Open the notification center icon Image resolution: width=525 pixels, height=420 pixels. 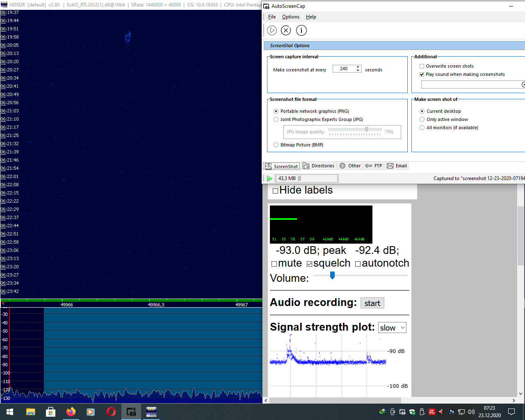[x=511, y=412]
